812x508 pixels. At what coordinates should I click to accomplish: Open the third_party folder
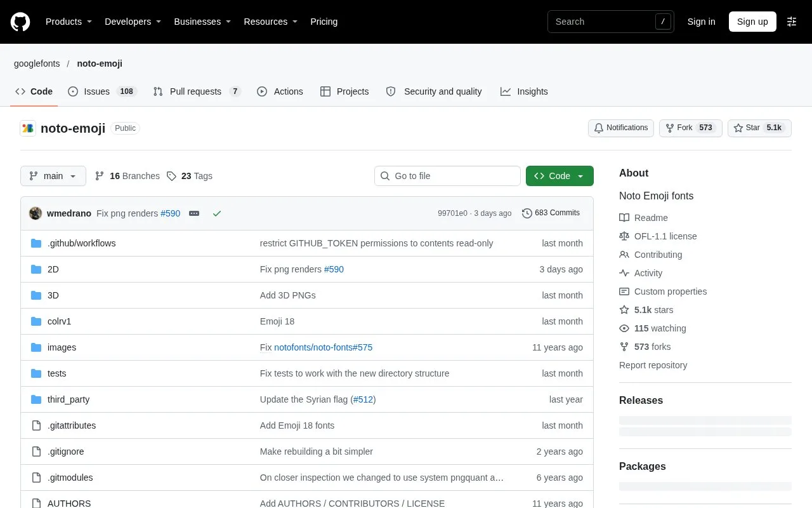coord(69,399)
